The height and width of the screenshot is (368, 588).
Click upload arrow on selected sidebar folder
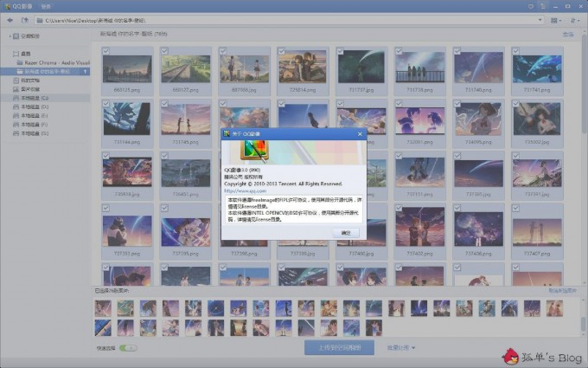tap(85, 71)
